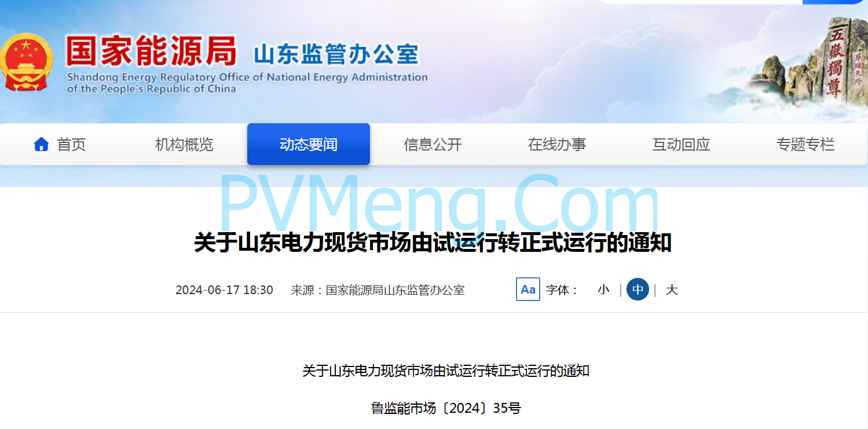The height and width of the screenshot is (429, 868).
Task: Open the 在线办事 navigation item
Action: (557, 144)
